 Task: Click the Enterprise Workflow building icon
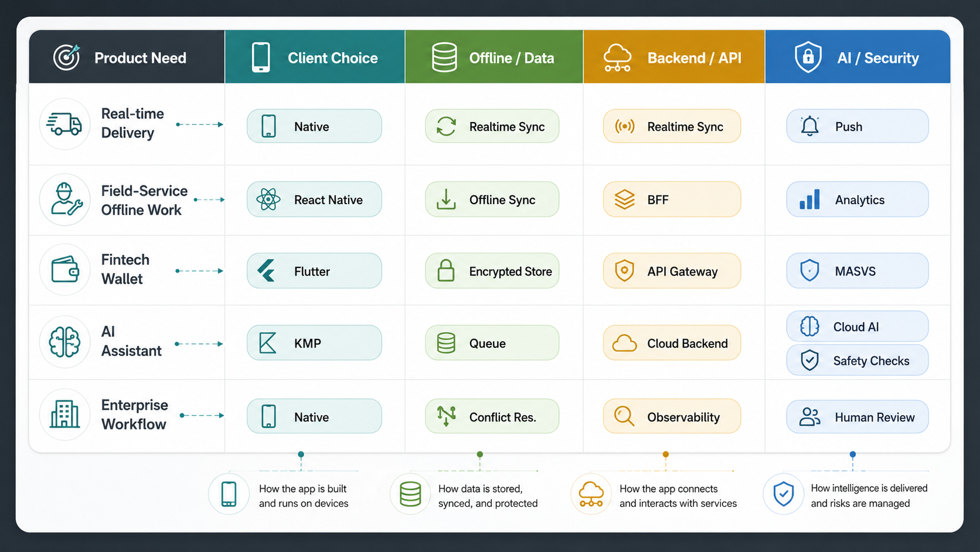click(x=64, y=414)
